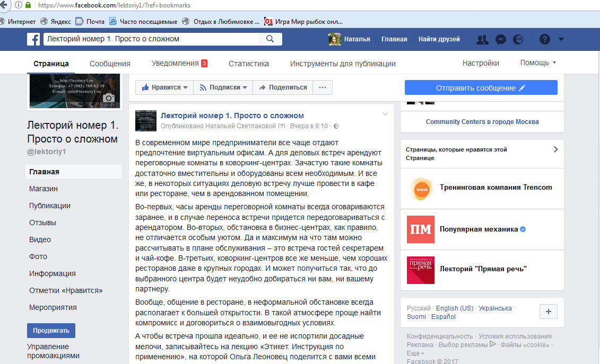Open Лекторий номер 1 post title link

tap(232, 116)
